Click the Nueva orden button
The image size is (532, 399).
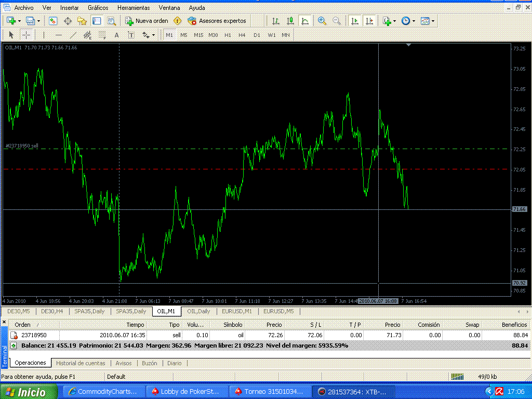click(x=147, y=21)
